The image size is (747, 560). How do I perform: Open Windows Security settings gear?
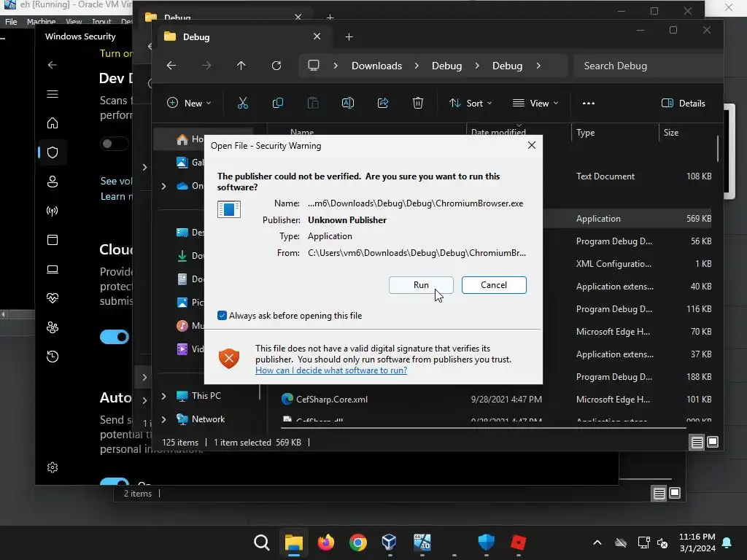(53, 467)
